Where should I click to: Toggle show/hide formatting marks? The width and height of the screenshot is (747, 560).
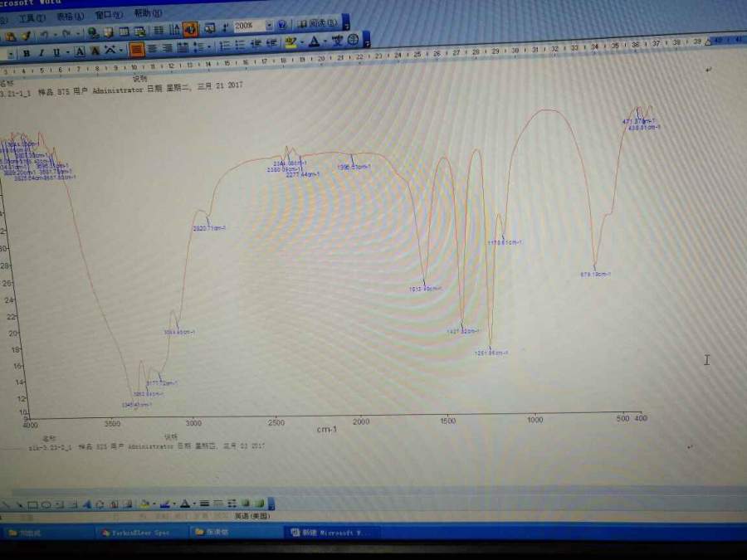tap(225, 27)
